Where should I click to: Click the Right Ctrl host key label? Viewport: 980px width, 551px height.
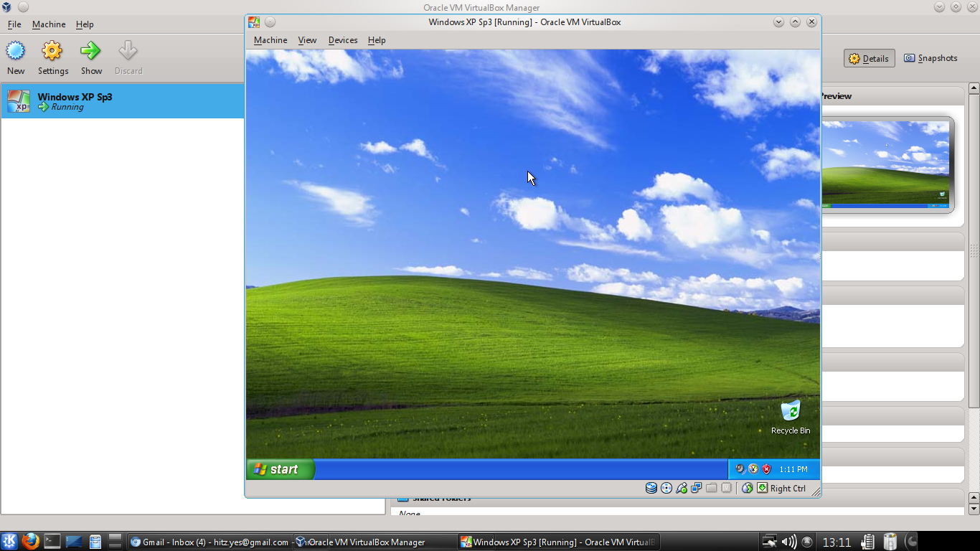coord(788,489)
